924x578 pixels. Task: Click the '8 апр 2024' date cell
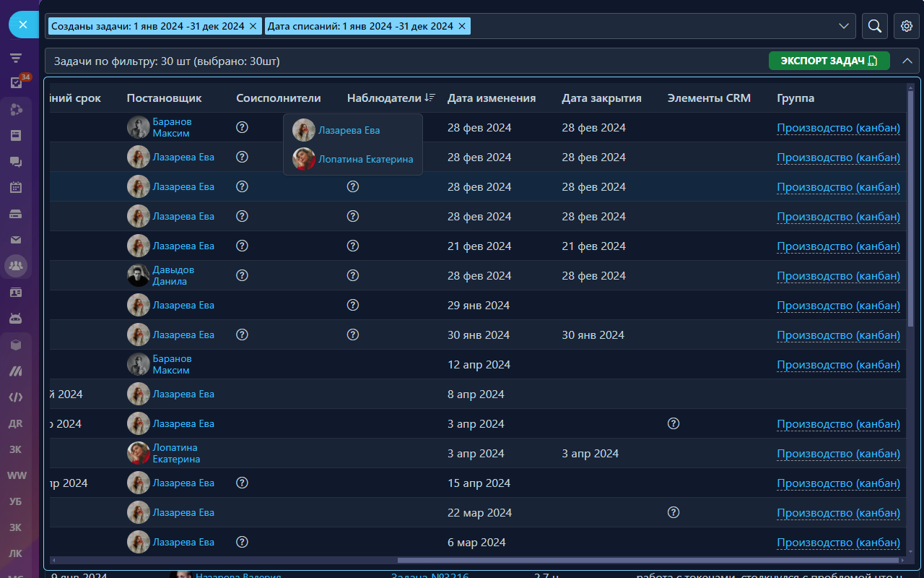(x=476, y=394)
